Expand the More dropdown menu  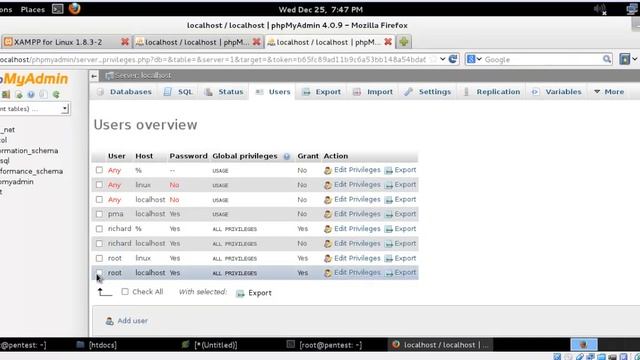click(609, 92)
